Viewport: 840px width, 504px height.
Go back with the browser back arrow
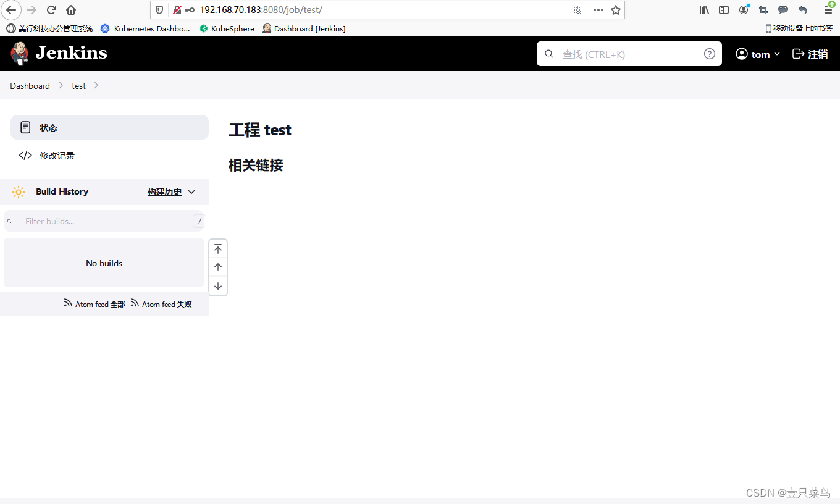11,10
